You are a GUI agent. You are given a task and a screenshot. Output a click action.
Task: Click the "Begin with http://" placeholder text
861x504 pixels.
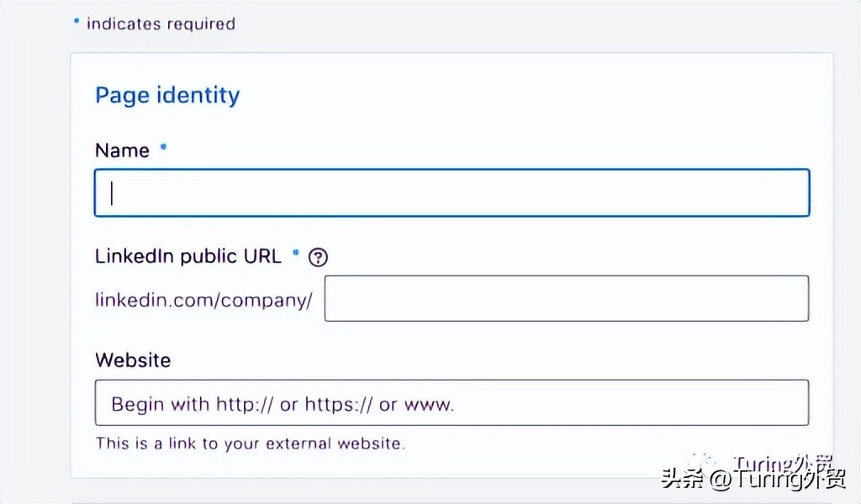tap(283, 404)
